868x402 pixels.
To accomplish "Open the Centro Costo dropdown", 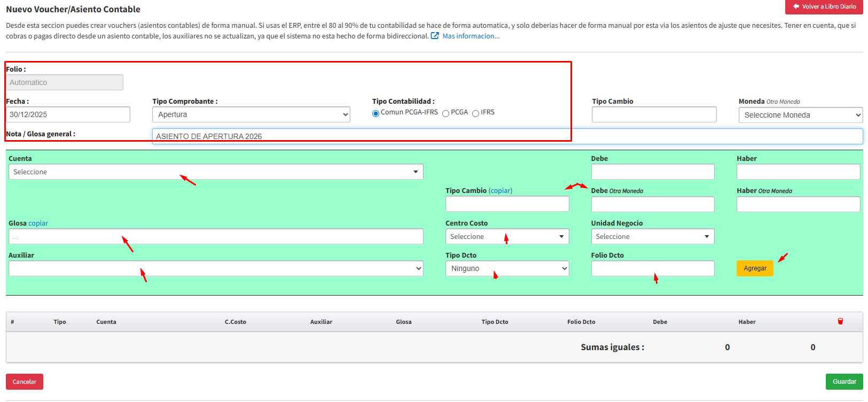I will point(507,236).
